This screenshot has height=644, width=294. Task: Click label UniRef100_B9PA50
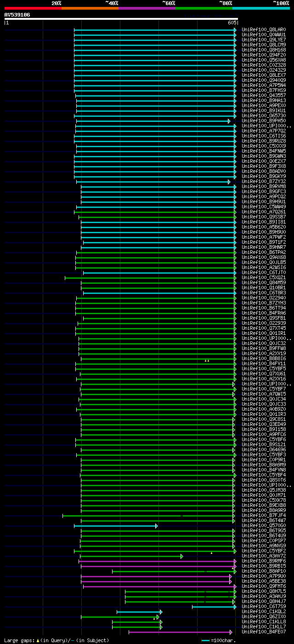pos(264,121)
